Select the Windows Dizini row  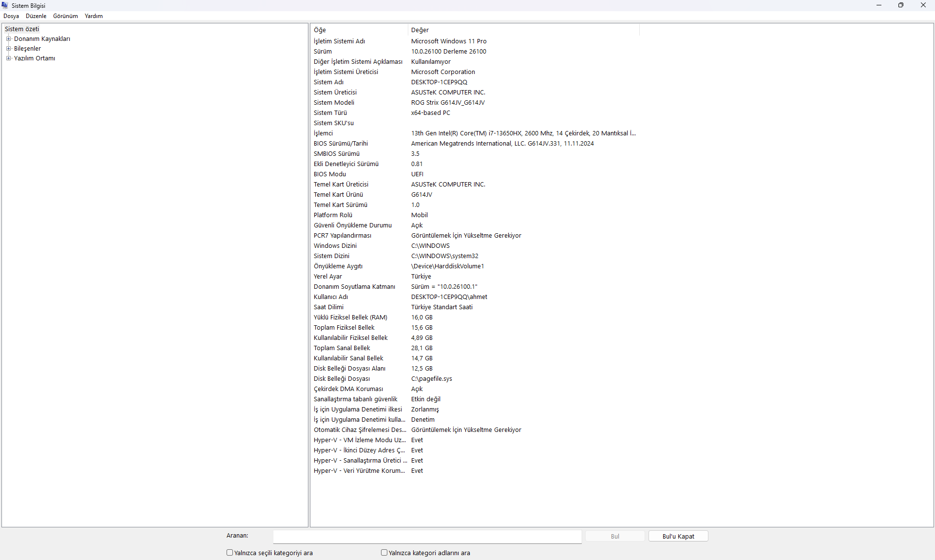475,245
